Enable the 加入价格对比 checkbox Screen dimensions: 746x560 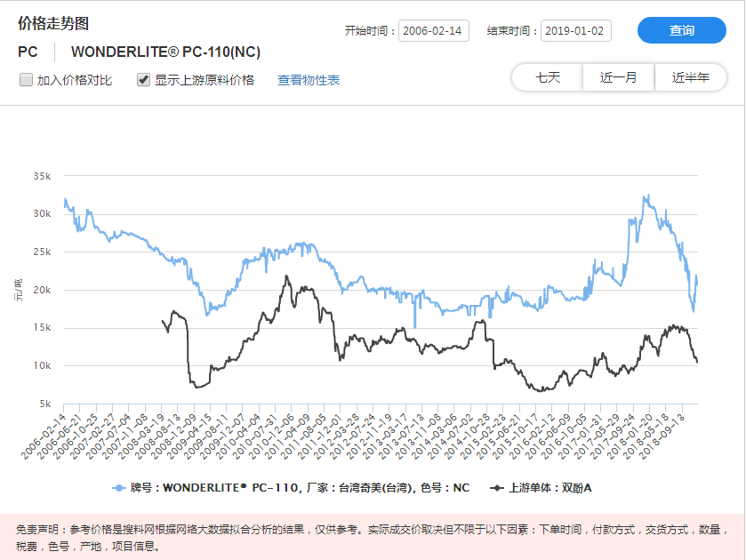26,80
